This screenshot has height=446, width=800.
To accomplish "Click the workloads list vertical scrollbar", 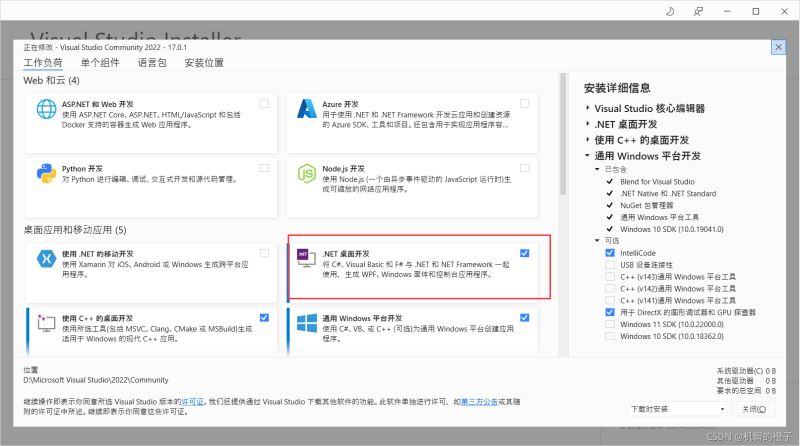I will pos(563,134).
